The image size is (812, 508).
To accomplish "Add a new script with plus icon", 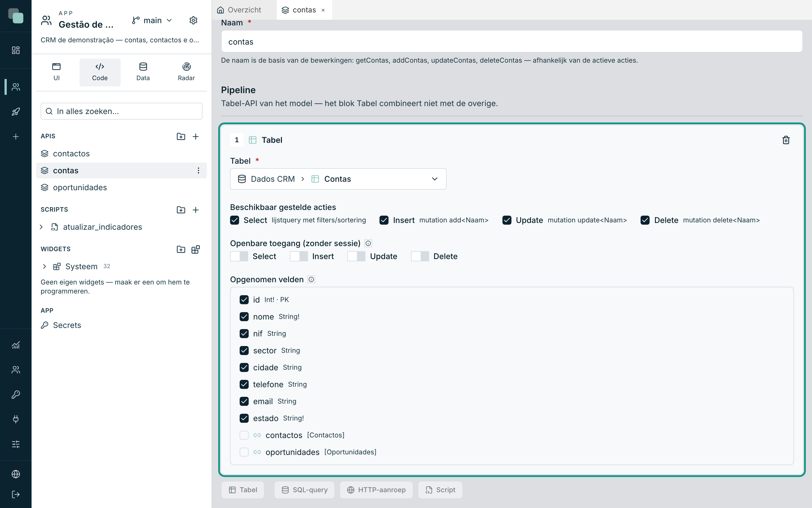I will 196,210.
